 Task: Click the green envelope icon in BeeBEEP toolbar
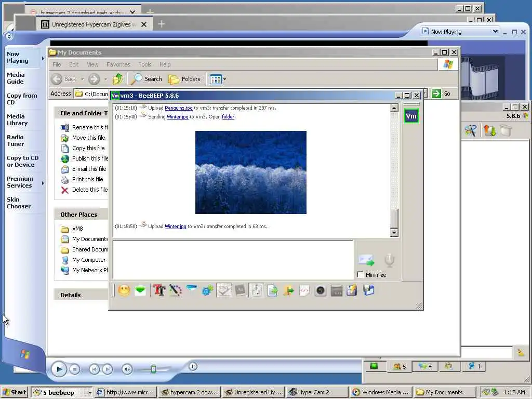[x=140, y=290]
